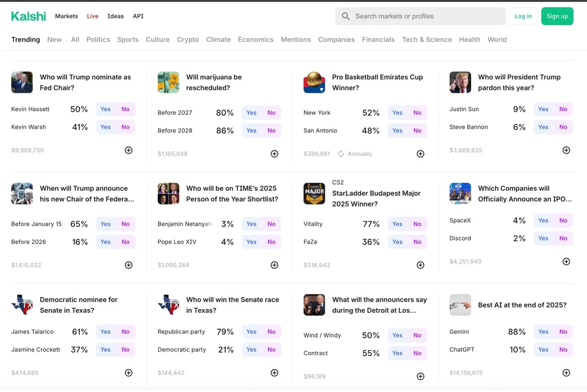
Task: Open TIME Person of Year thumbnail
Action: (168, 193)
